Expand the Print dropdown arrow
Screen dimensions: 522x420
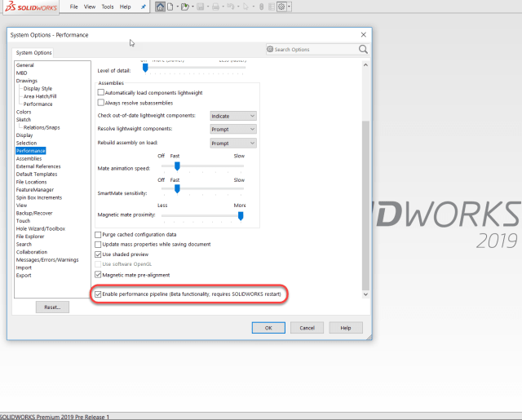pyautogui.click(x=223, y=7)
